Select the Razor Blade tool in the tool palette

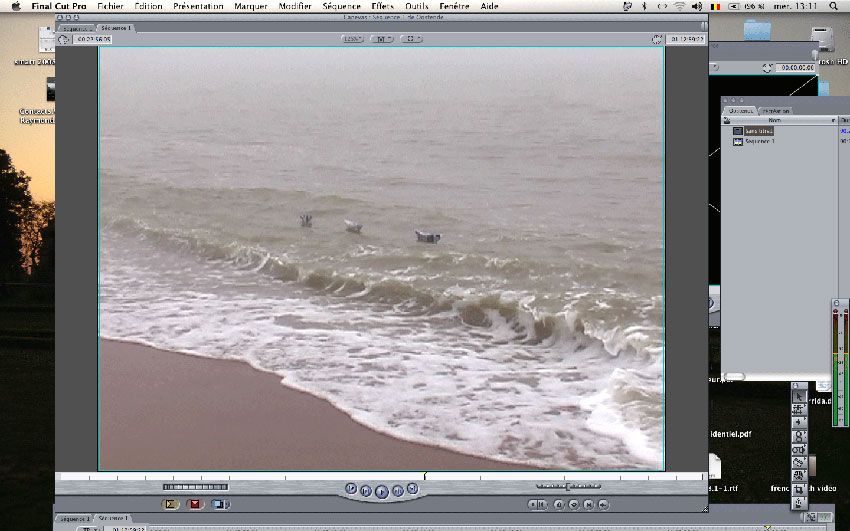point(799,462)
